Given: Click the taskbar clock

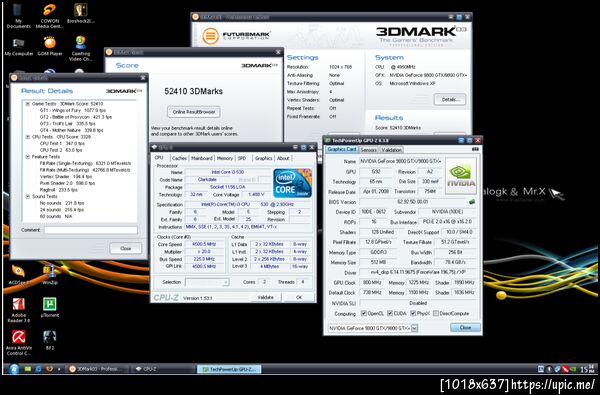Looking at the screenshot, I should pos(588,369).
